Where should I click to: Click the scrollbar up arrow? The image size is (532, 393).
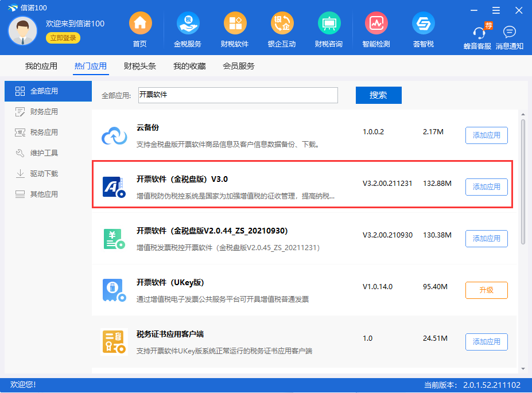point(523,114)
